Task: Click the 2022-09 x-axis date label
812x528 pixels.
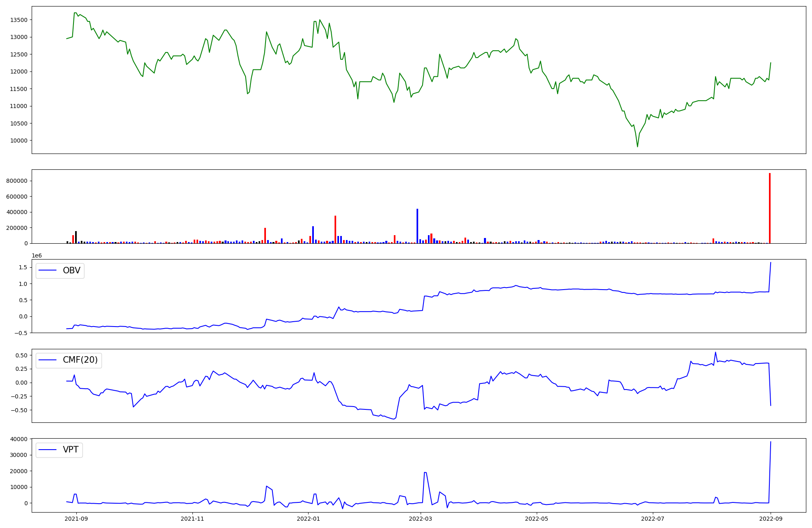Action: pos(771,519)
